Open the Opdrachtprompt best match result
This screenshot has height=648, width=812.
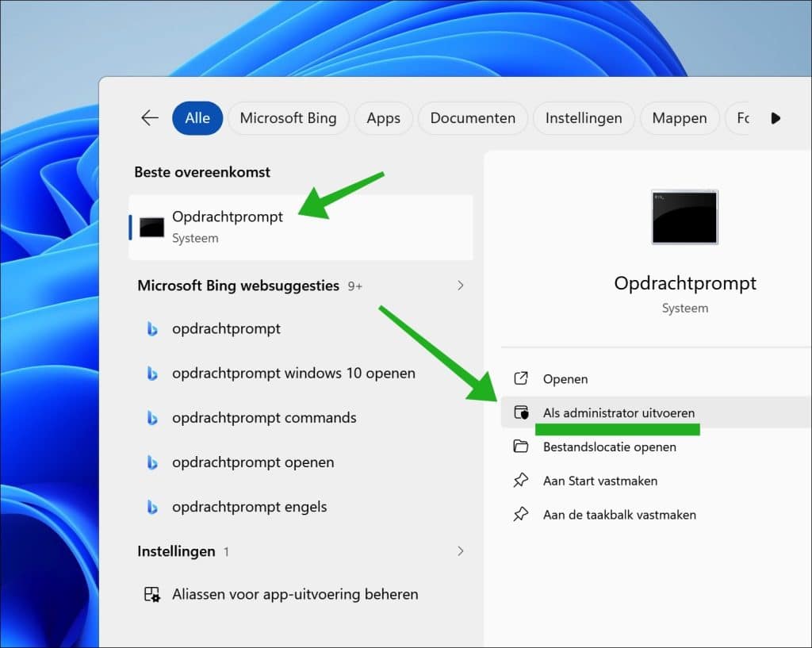301,228
